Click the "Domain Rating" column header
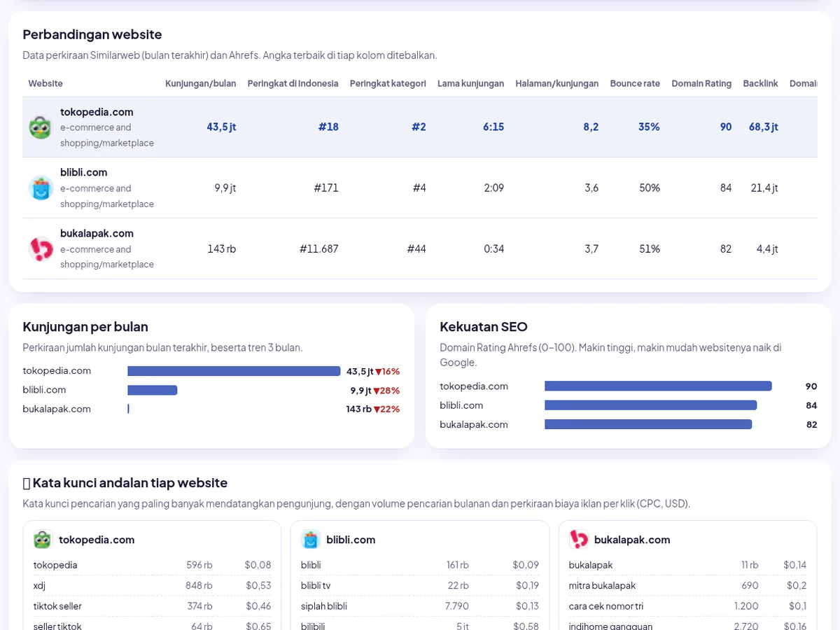840x630 pixels. (x=701, y=83)
